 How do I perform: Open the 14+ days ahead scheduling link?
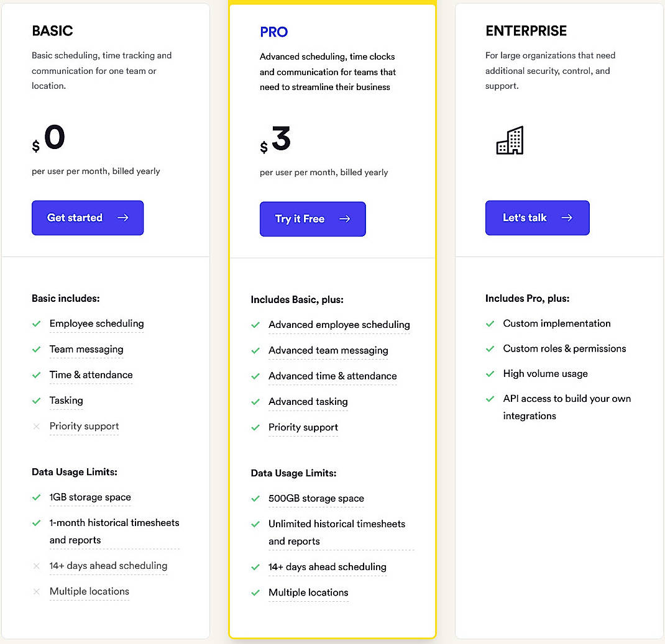[328, 567]
